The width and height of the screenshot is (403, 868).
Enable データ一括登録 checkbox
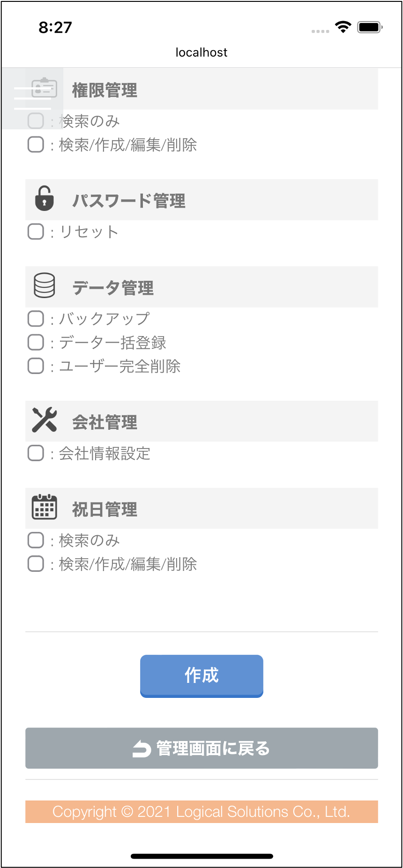36,342
